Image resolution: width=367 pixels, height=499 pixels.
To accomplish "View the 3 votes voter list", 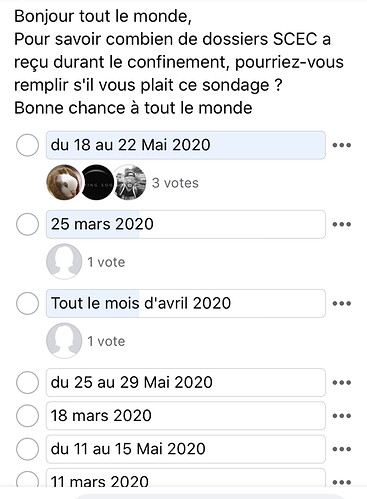I will click(x=175, y=183).
